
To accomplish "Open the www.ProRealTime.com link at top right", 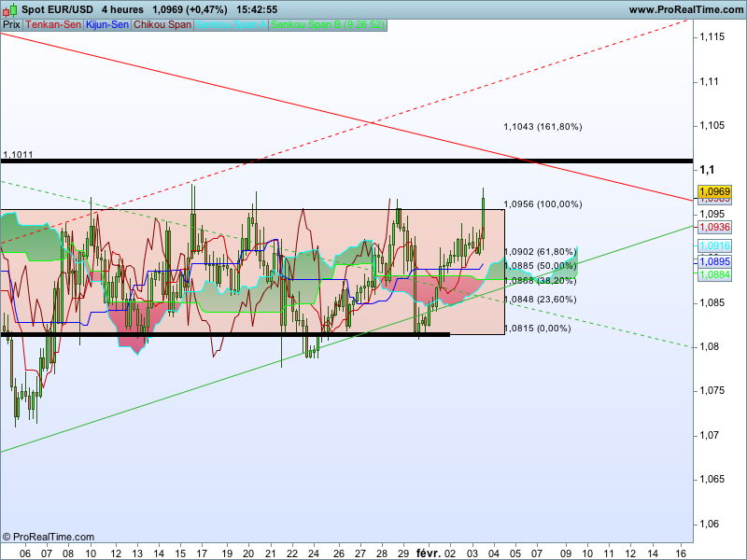I will 685,9.
